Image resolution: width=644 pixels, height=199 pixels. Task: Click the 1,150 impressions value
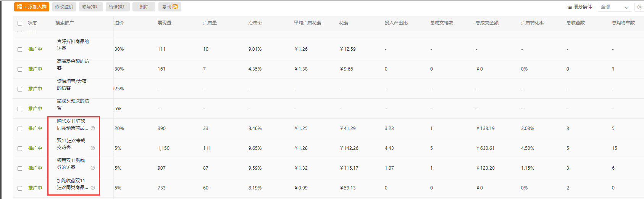click(x=163, y=148)
